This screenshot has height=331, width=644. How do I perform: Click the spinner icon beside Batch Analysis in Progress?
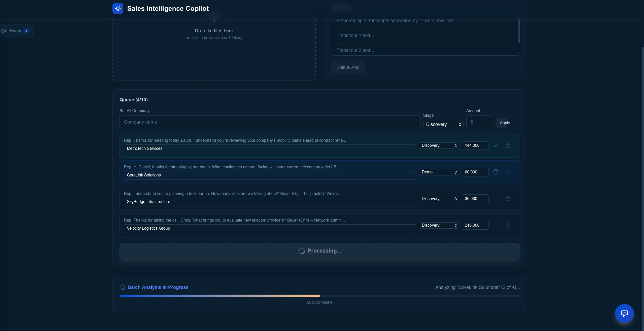point(122,287)
